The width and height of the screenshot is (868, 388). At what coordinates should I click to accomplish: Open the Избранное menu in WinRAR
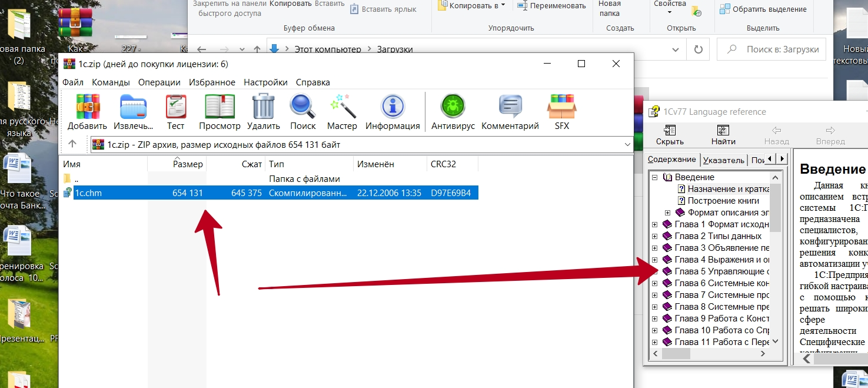[x=212, y=82]
